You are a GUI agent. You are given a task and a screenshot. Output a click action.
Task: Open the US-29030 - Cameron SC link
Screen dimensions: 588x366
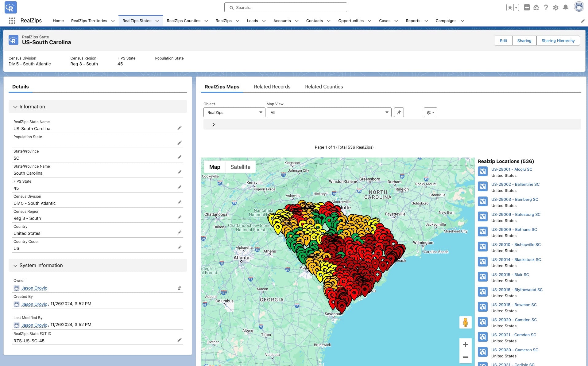[x=515, y=350]
